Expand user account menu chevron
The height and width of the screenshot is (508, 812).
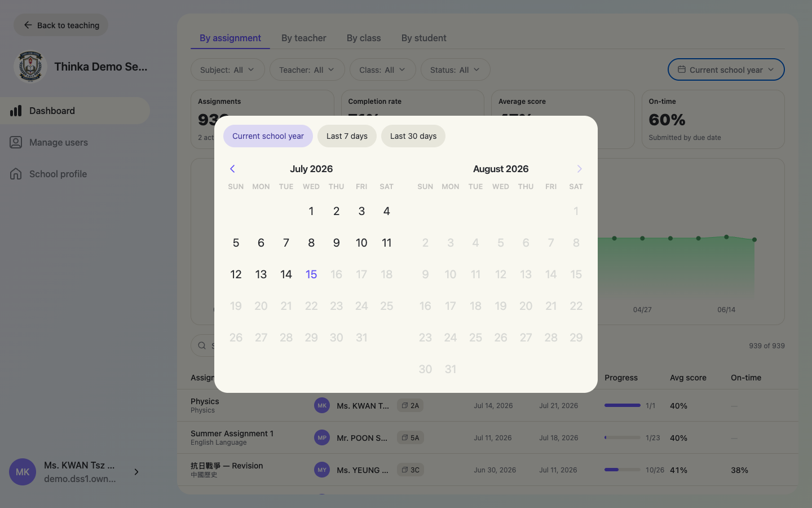(136, 472)
